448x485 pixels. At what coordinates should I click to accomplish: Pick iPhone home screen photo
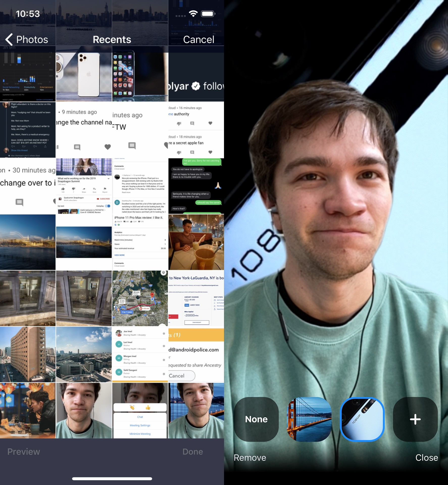140,74
